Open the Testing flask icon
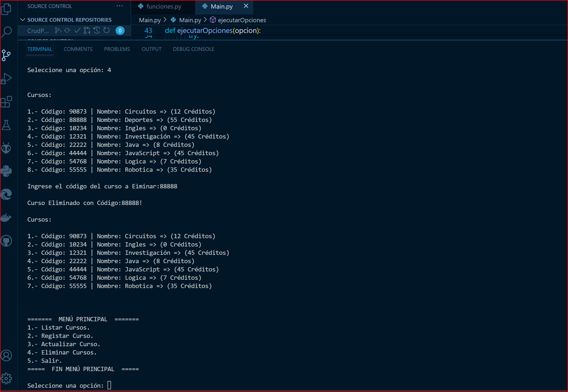 click(6, 125)
